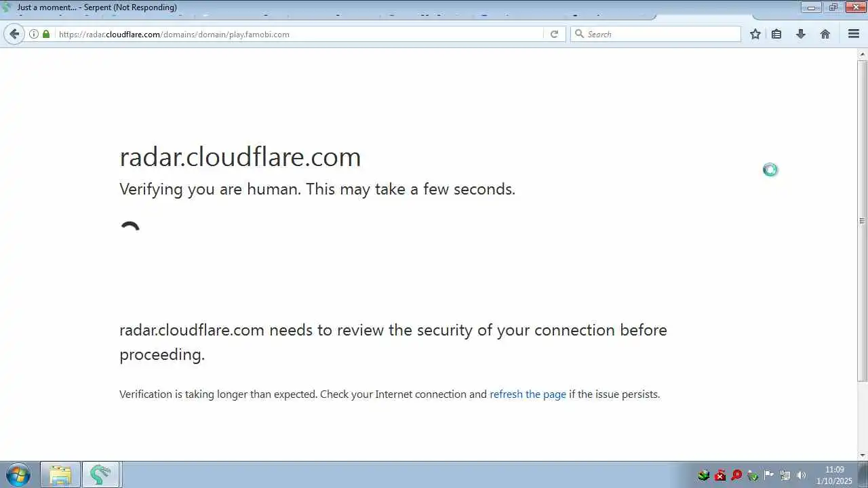The height and width of the screenshot is (488, 868).
Task: Click the green network tray icon
Action: click(704, 475)
